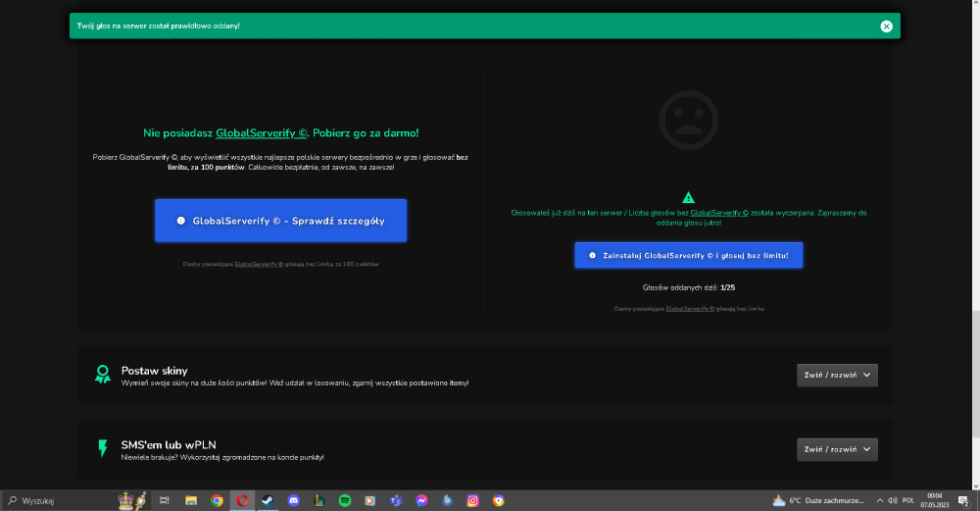Change the POL input language
The image size is (980, 511).
point(908,500)
